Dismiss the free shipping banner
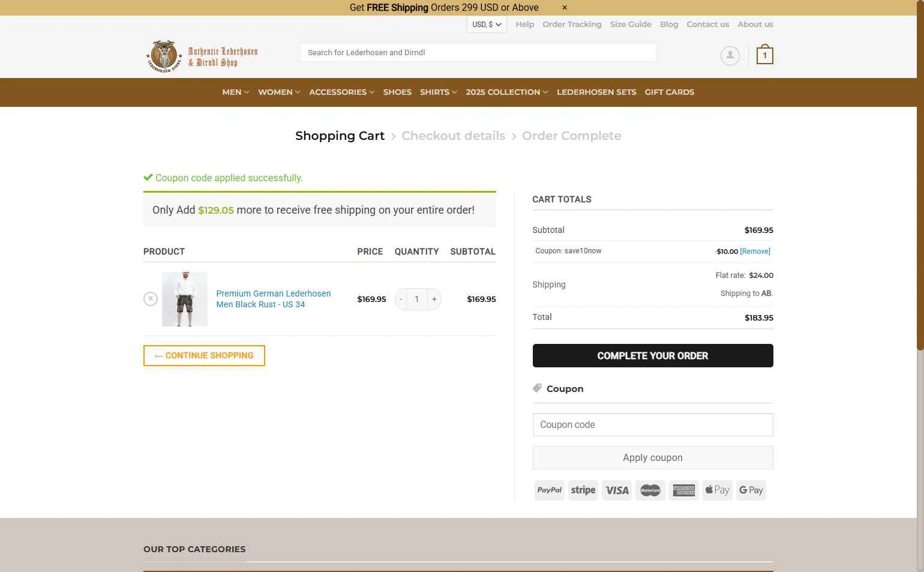924x572 pixels. click(x=564, y=8)
